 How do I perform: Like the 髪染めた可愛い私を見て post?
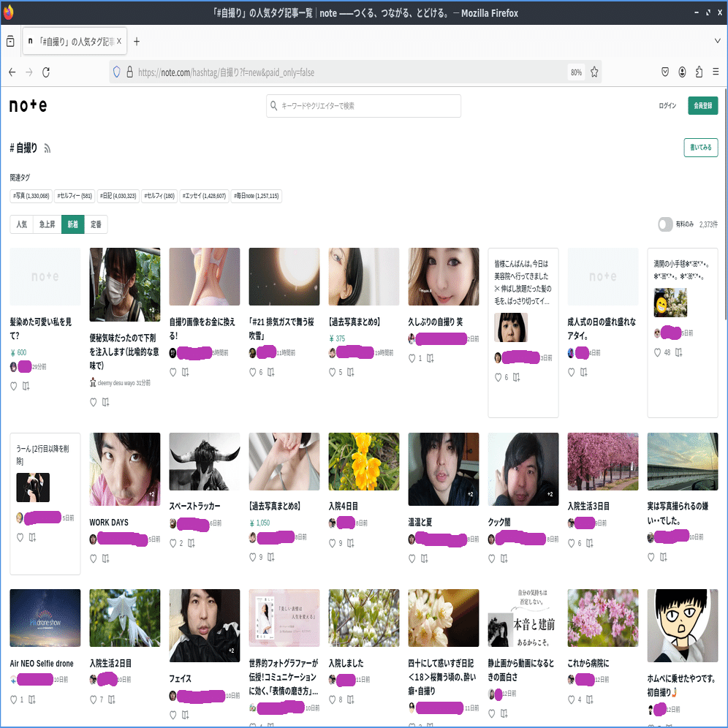coord(13,386)
